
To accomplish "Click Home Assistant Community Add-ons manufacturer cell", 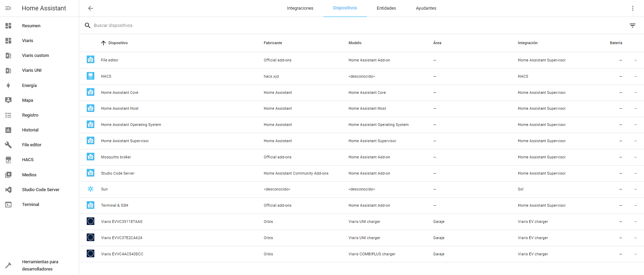I will pos(296,173).
